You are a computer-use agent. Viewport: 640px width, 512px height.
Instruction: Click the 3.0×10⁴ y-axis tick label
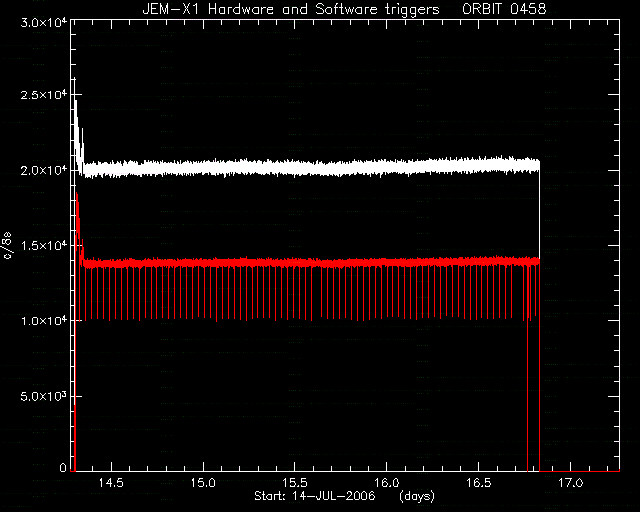click(44, 22)
